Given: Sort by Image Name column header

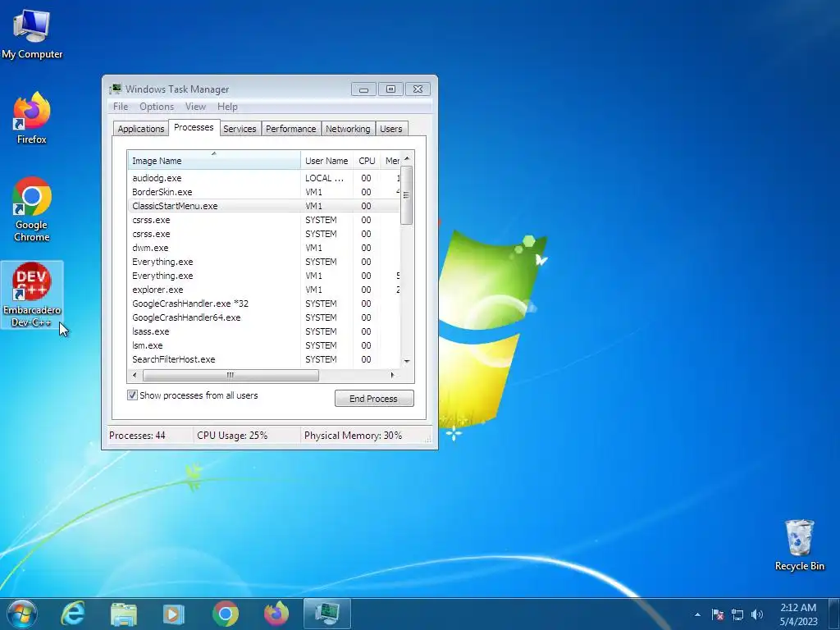Looking at the screenshot, I should click(214, 160).
